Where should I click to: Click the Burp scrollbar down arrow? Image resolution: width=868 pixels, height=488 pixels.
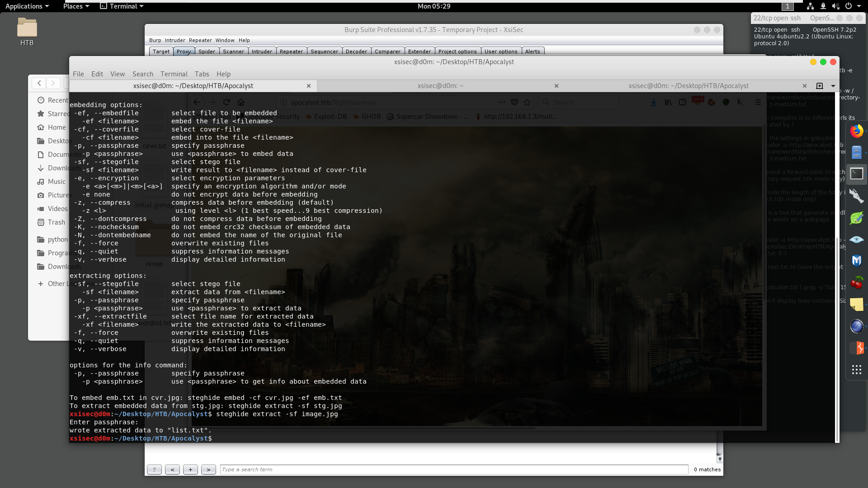click(720, 459)
